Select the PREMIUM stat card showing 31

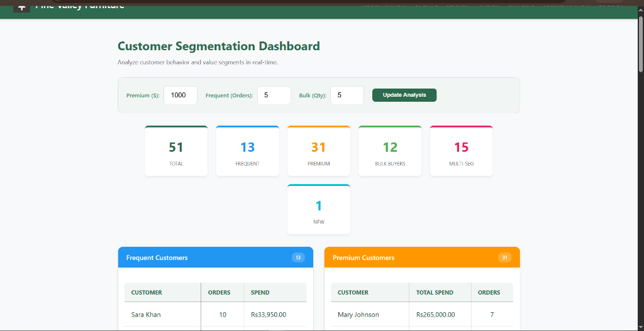pyautogui.click(x=319, y=151)
